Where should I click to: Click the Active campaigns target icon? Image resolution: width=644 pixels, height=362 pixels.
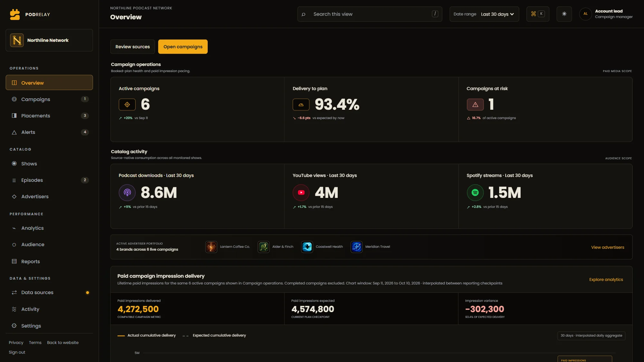[127, 105]
